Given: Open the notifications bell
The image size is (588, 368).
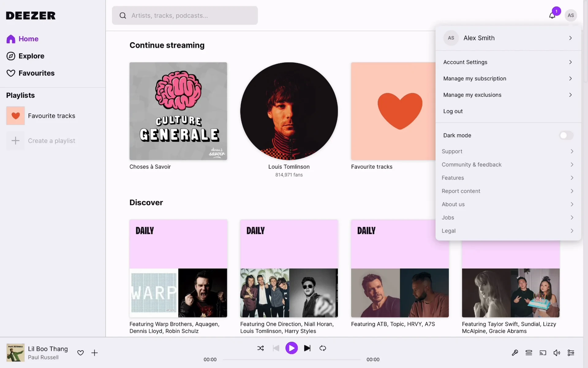Looking at the screenshot, I should [552, 16].
